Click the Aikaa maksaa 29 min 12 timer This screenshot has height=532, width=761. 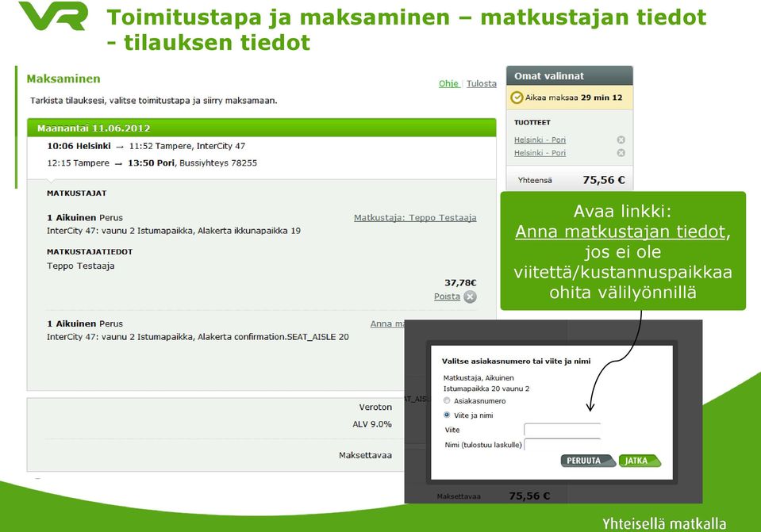[573, 98]
